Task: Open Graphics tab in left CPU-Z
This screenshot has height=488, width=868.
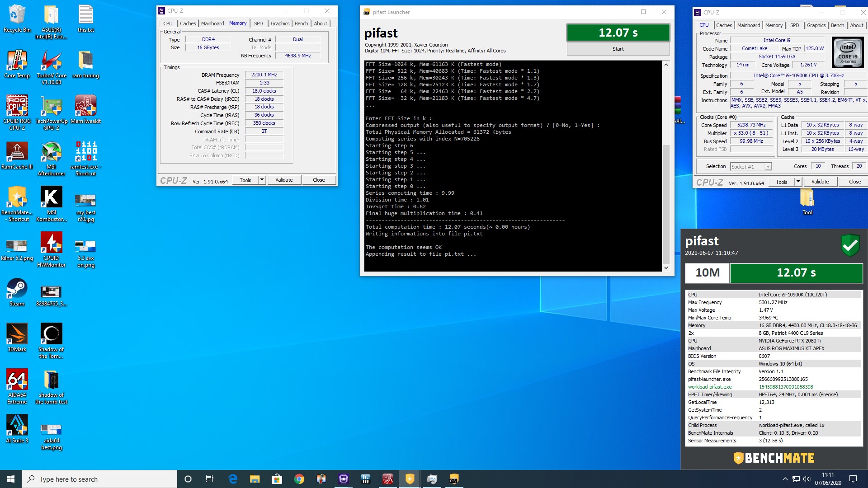Action: click(x=280, y=23)
